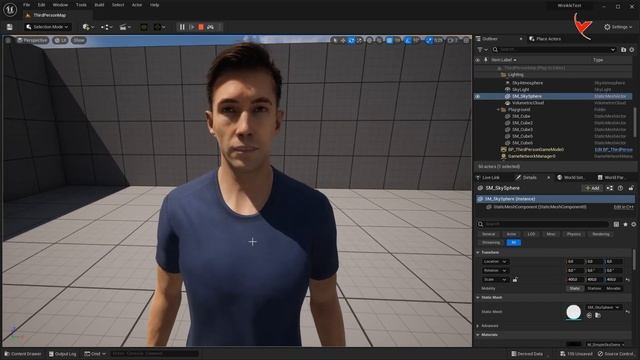Switch to the Place Actors tab

(545, 39)
